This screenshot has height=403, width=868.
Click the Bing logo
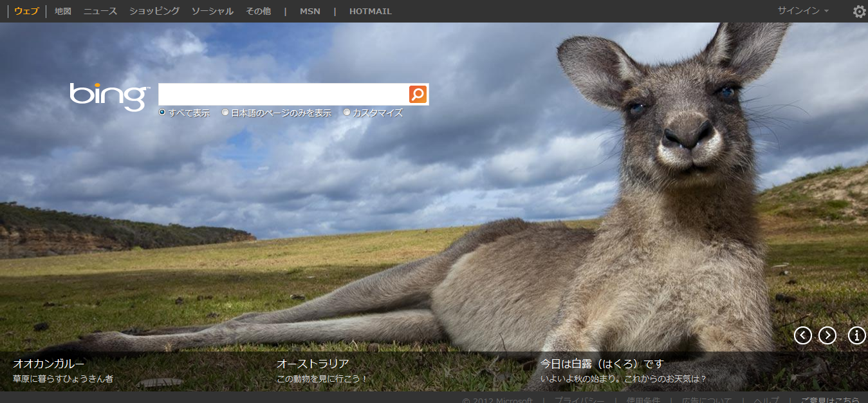click(x=109, y=96)
